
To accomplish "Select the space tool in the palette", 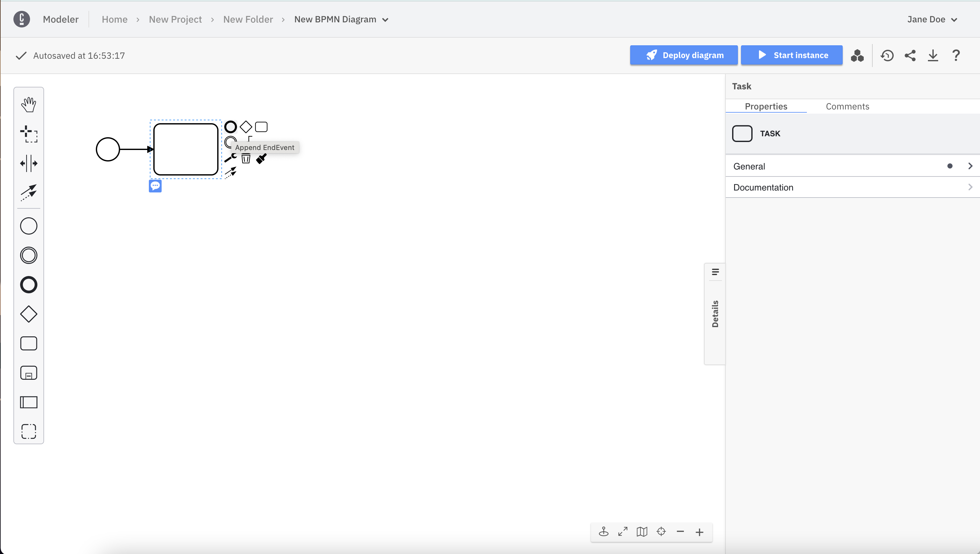I will [28, 163].
